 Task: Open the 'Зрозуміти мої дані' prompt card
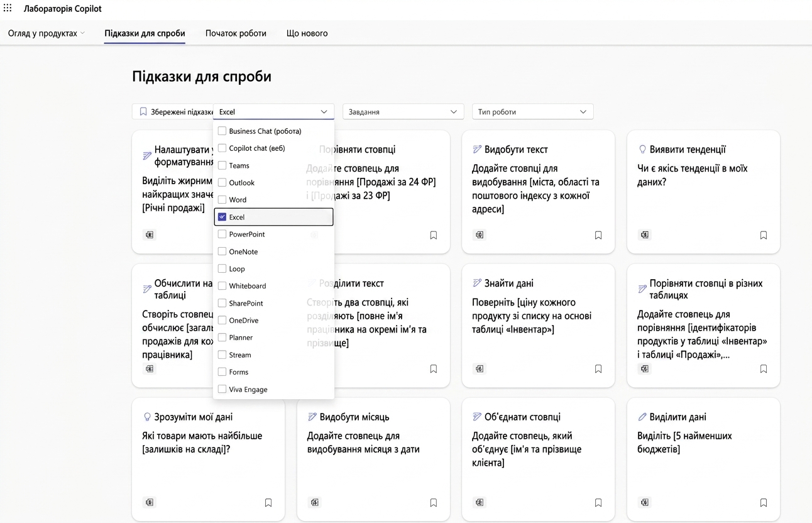pyautogui.click(x=208, y=459)
